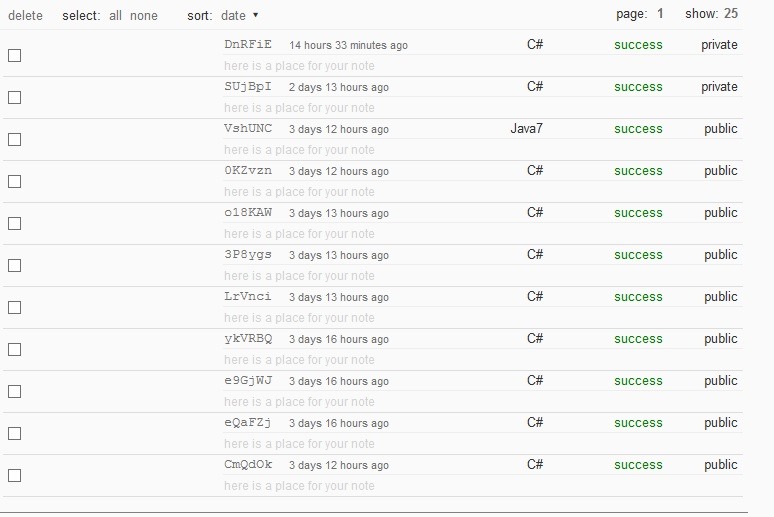Open the SUjBpI code link
The height and width of the screenshot is (517, 774).
point(248,86)
